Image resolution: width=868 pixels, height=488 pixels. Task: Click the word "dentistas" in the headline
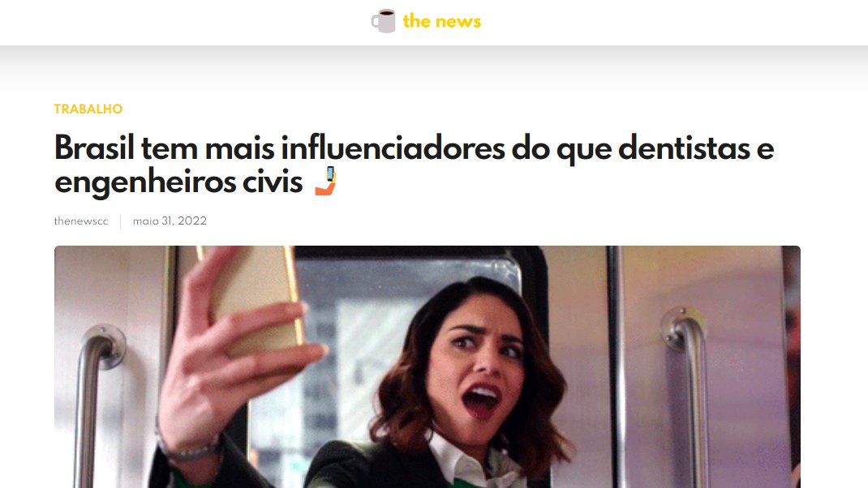[684, 148]
